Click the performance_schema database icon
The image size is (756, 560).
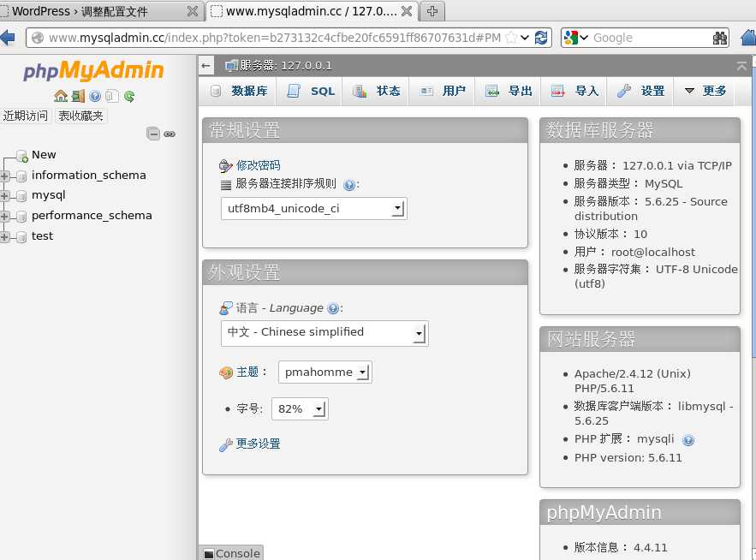tap(21, 217)
